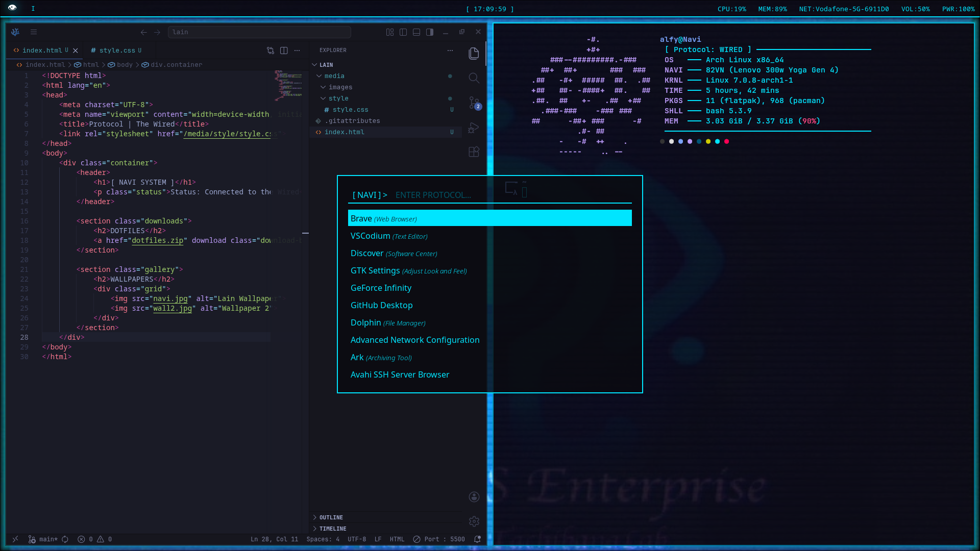This screenshot has width=980, height=551.
Task: Open the Search view in the activity bar
Action: (x=474, y=78)
